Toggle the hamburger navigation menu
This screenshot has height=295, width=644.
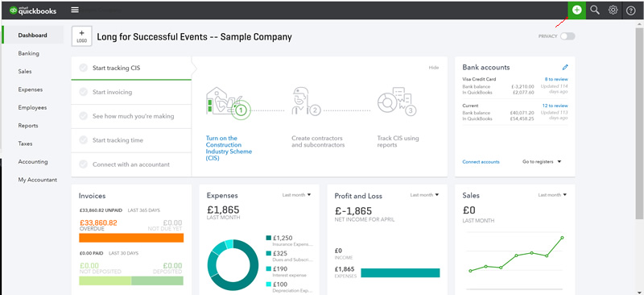[75, 10]
